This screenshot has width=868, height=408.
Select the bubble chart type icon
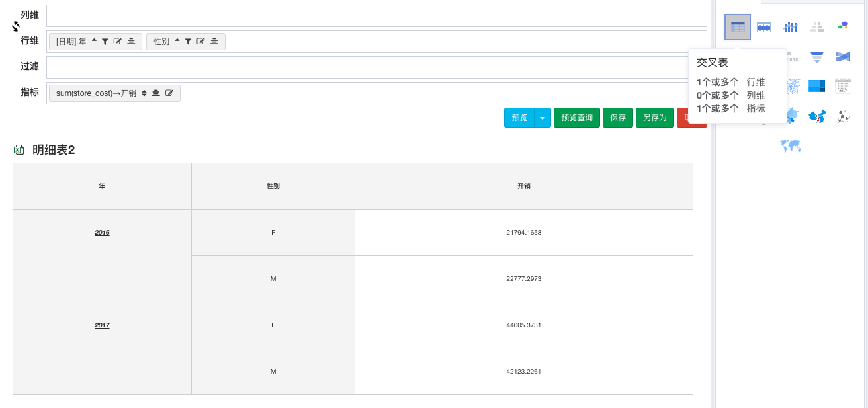point(843,26)
